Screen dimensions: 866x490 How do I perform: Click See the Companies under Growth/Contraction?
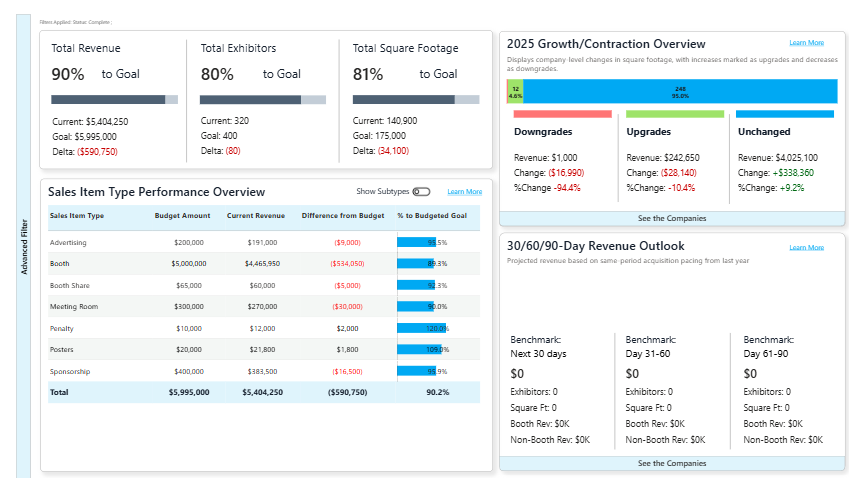coord(672,218)
